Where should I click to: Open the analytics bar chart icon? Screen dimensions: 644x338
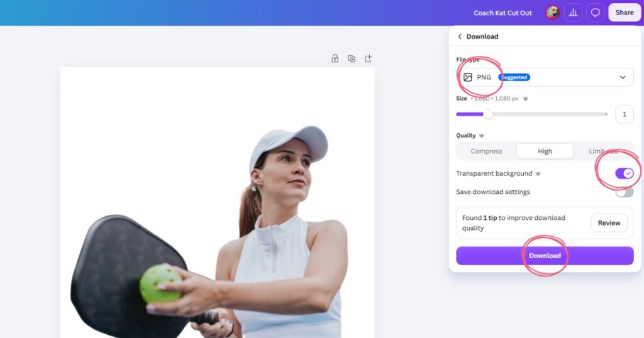pyautogui.click(x=574, y=13)
